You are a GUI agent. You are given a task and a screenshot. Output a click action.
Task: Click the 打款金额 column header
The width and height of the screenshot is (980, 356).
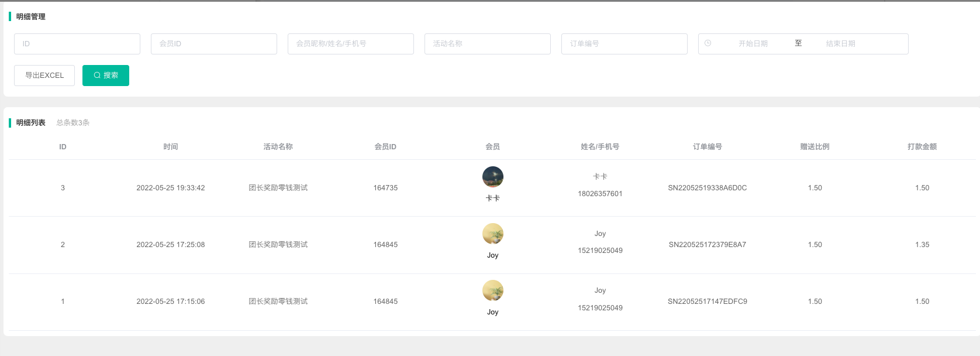pos(922,147)
